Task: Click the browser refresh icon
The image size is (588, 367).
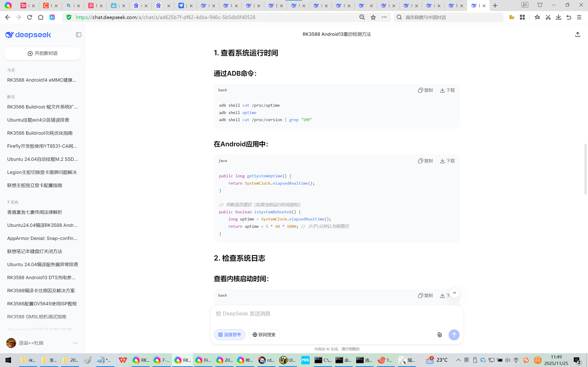Action: pyautogui.click(x=30, y=17)
